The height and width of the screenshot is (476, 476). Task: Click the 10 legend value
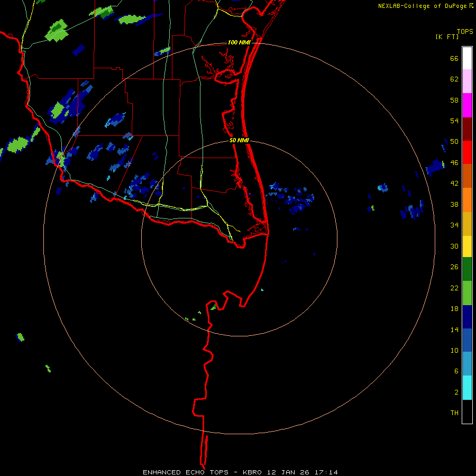[x=454, y=350]
